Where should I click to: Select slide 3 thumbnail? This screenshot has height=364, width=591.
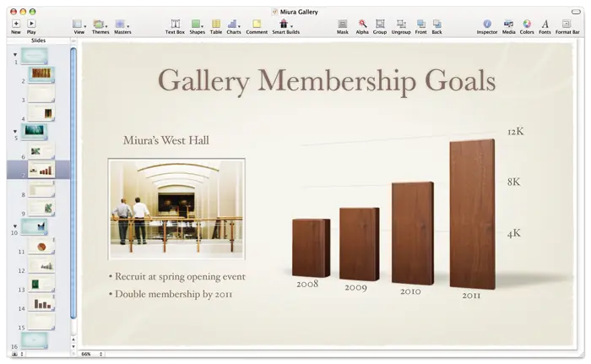click(x=41, y=93)
